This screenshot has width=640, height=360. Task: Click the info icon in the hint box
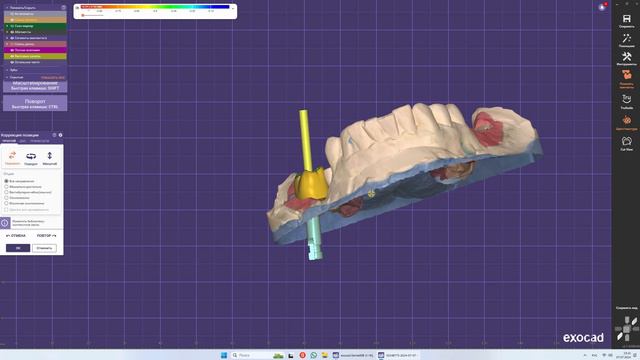5,223
